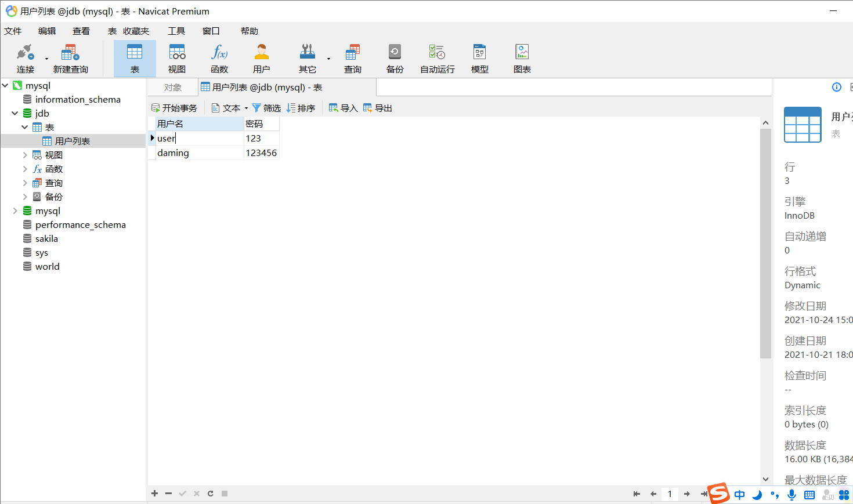
Task: Open the 查看 menu
Action: pyautogui.click(x=81, y=31)
